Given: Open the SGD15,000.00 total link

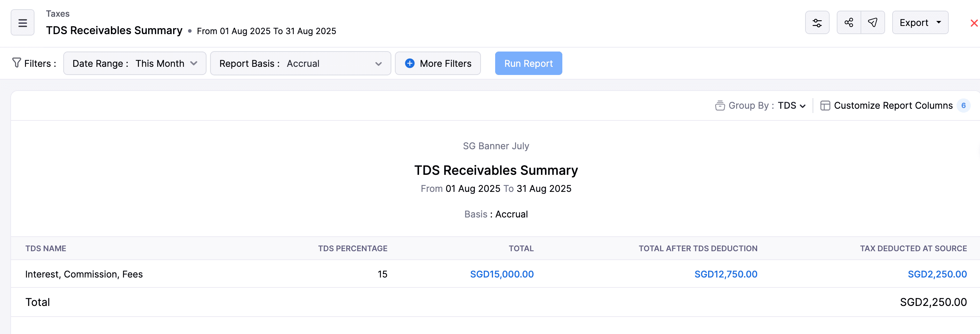Looking at the screenshot, I should pos(502,274).
